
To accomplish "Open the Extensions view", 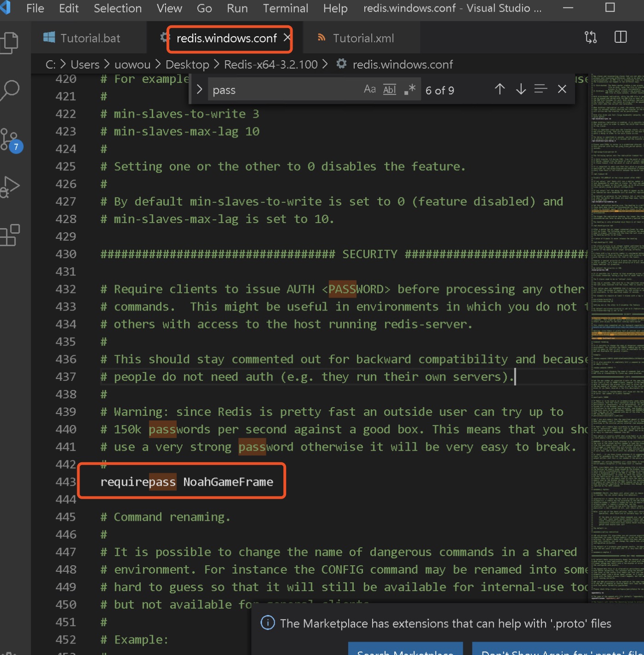I will point(10,235).
